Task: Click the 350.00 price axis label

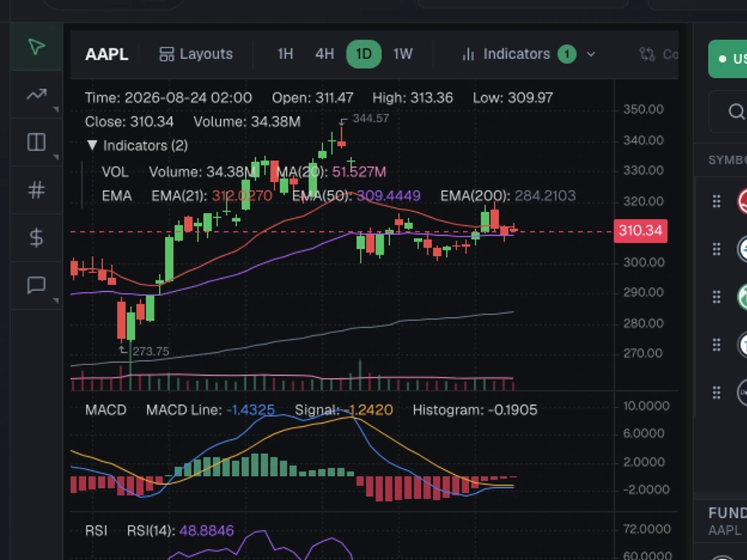Action: pos(643,110)
